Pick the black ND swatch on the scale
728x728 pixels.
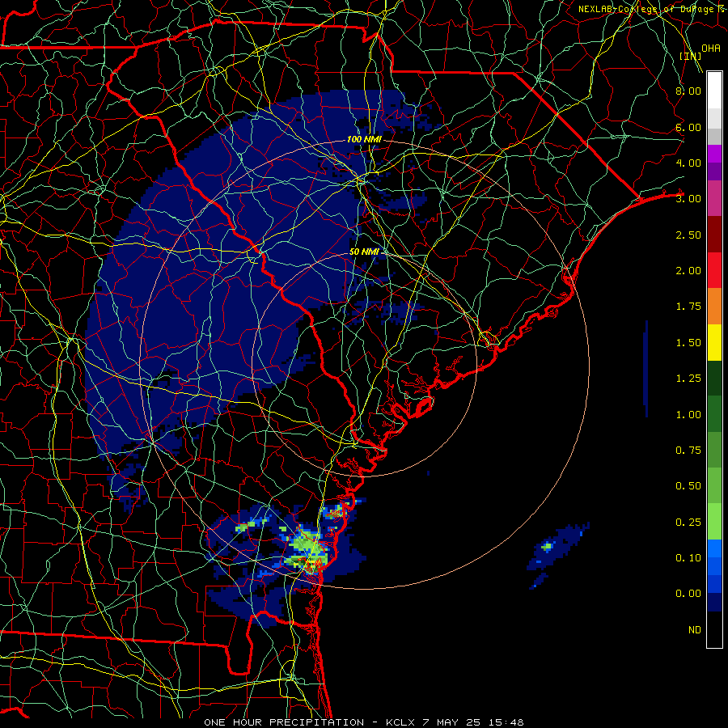714,629
